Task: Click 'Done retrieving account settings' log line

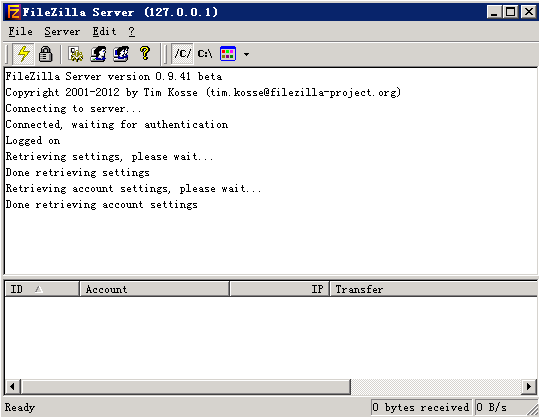Action: 102,204
